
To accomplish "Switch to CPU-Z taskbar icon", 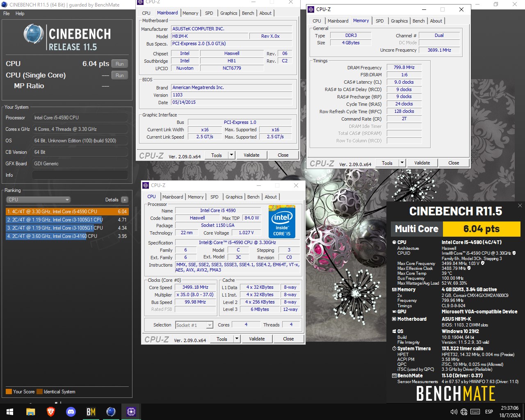I will point(131,412).
